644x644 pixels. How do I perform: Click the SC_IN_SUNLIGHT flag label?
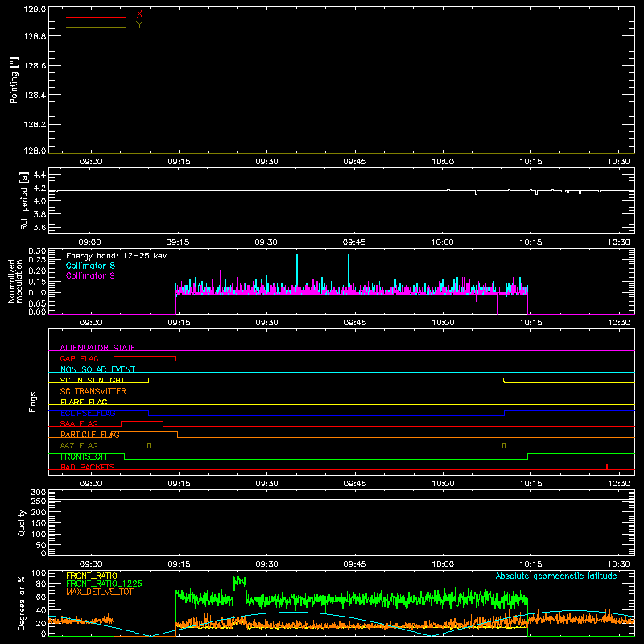pyautogui.click(x=93, y=380)
